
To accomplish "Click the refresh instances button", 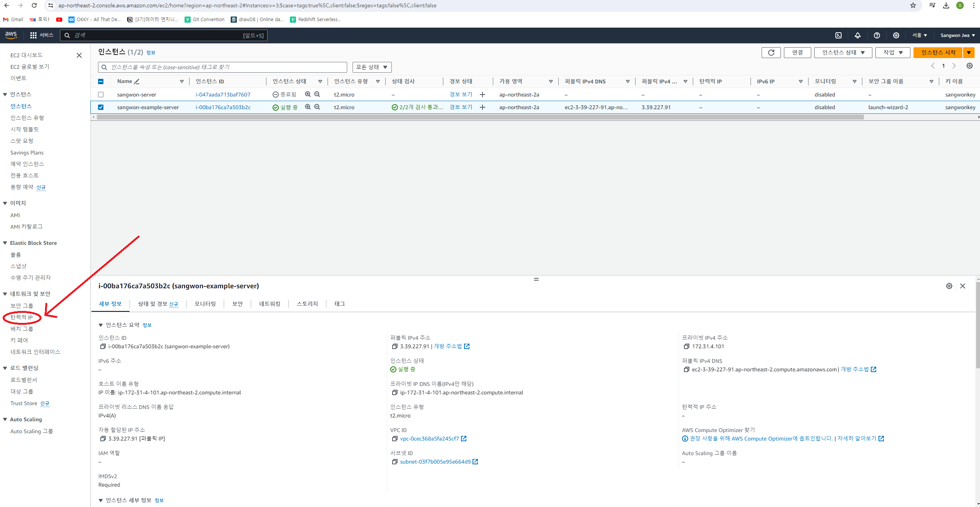I will (x=771, y=53).
